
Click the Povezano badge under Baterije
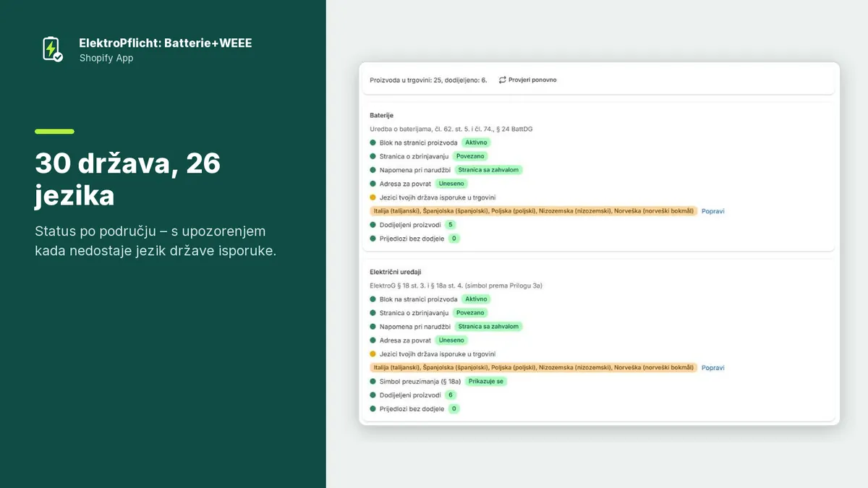(471, 156)
